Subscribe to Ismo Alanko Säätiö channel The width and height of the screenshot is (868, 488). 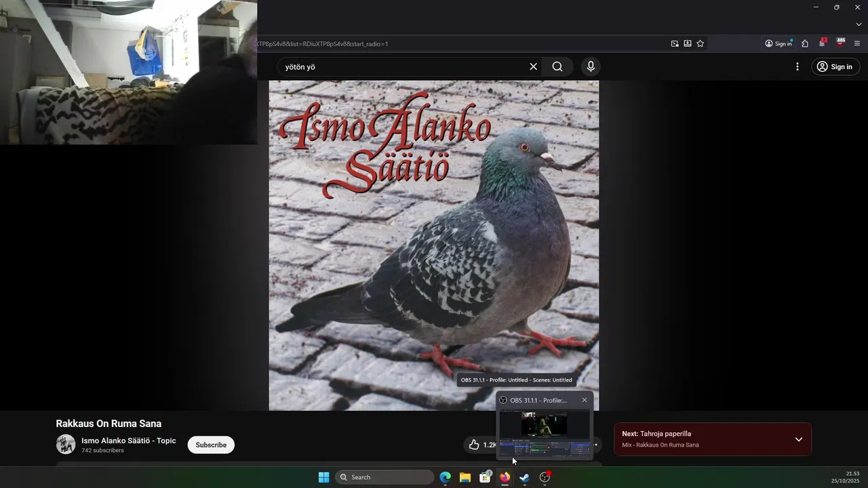click(211, 445)
